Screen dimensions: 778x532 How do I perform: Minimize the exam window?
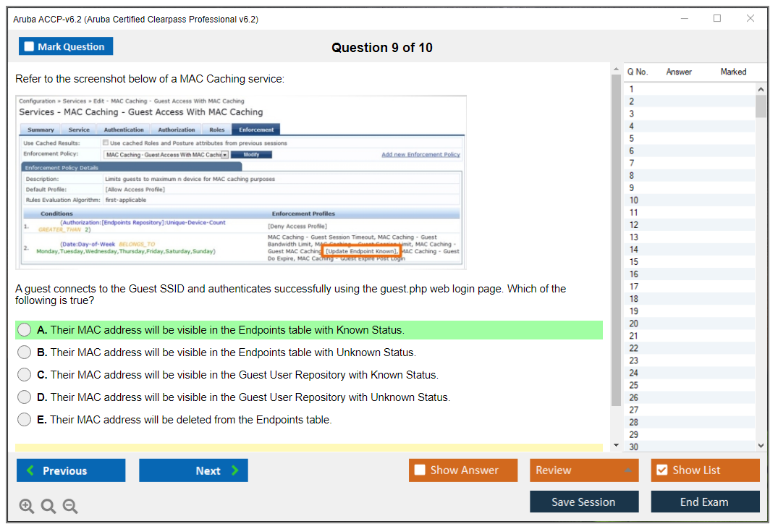[x=684, y=19]
